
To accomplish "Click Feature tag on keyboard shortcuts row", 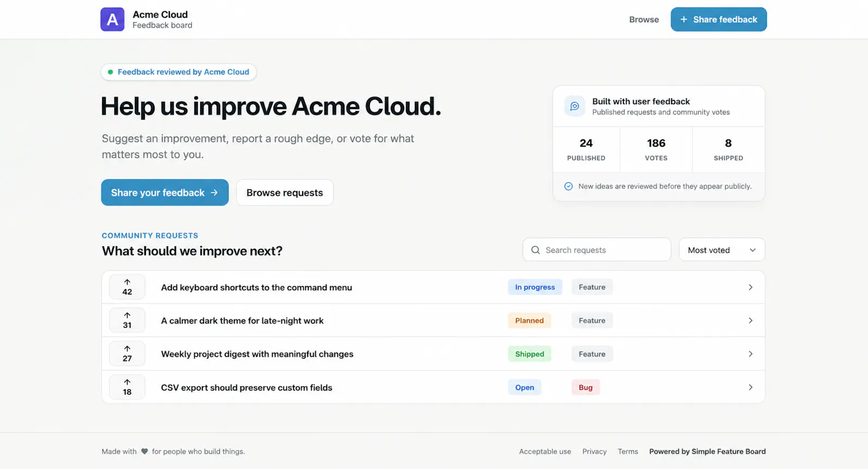I will [592, 287].
